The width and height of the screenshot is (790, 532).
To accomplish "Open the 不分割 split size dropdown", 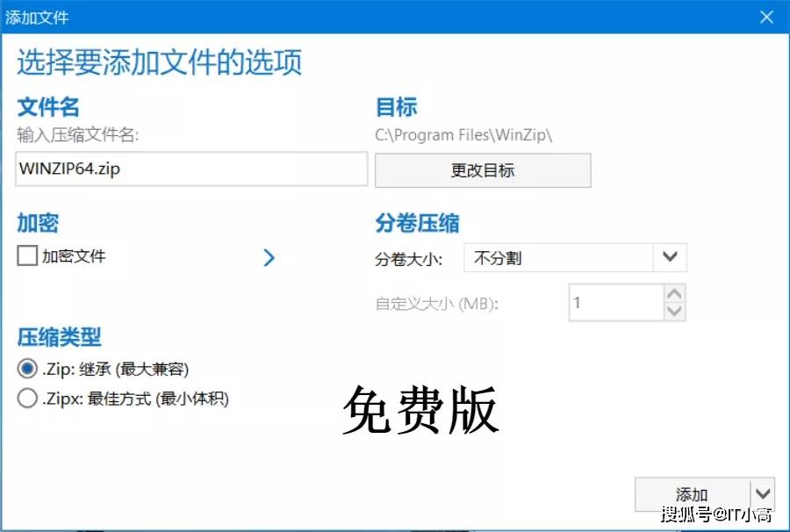I will (670, 257).
